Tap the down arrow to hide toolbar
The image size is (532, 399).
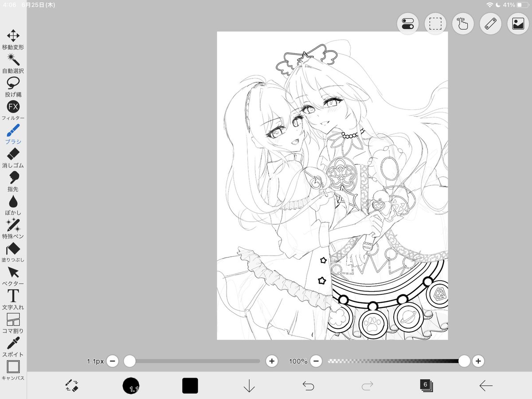click(x=249, y=386)
